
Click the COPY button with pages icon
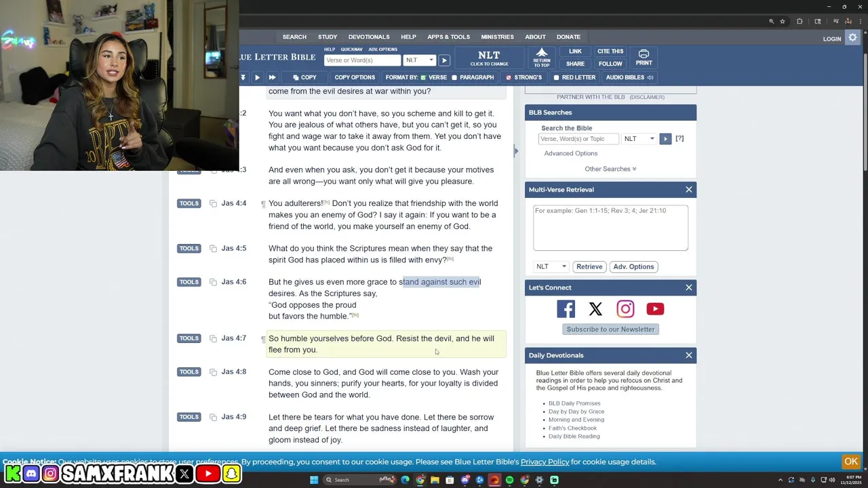point(304,77)
